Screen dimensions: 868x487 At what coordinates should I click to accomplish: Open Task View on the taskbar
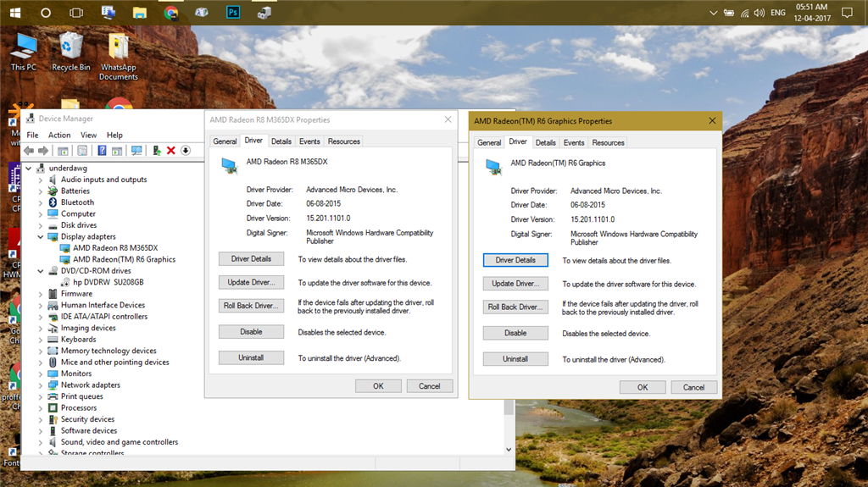pos(76,12)
